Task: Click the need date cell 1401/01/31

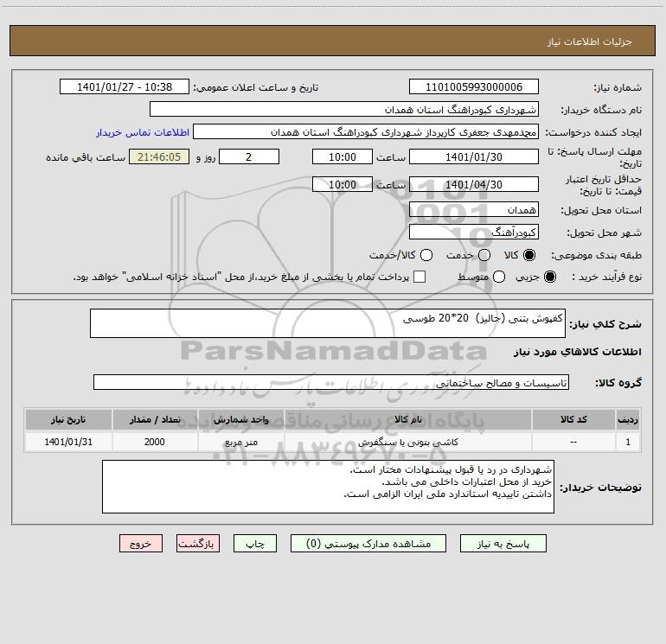Action: [x=68, y=442]
